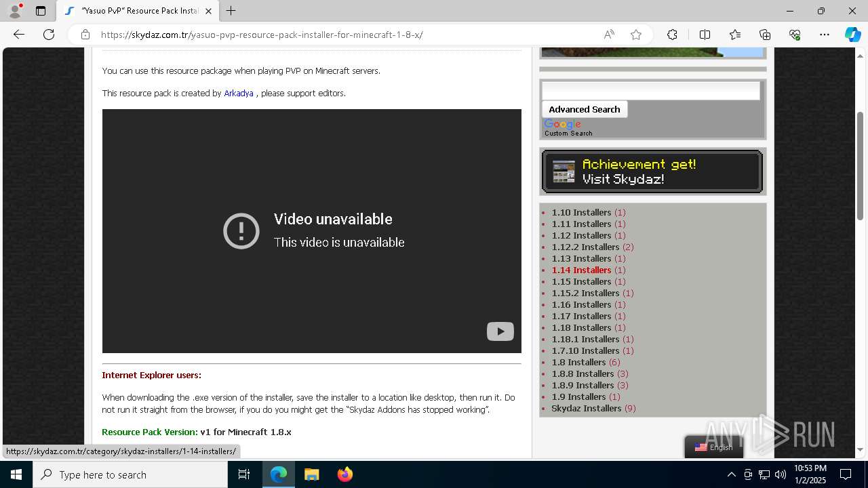Click the address bar URL
Image resolution: width=868 pixels, height=488 pixels.
pos(262,35)
